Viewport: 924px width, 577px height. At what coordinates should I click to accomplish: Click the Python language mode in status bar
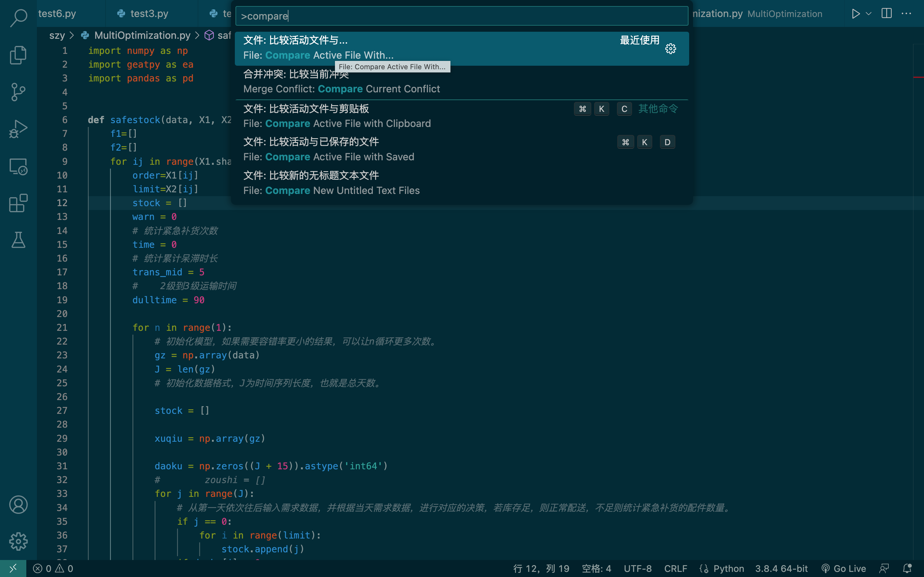click(x=728, y=569)
